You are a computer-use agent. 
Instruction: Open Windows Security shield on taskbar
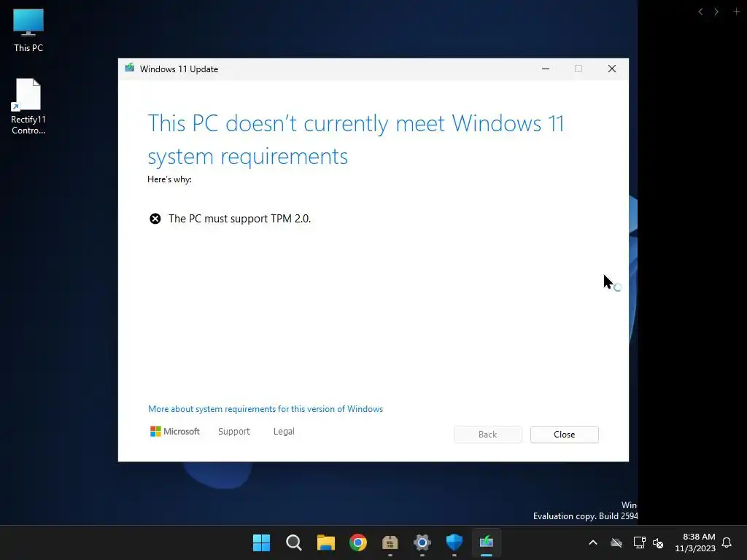[454, 542]
